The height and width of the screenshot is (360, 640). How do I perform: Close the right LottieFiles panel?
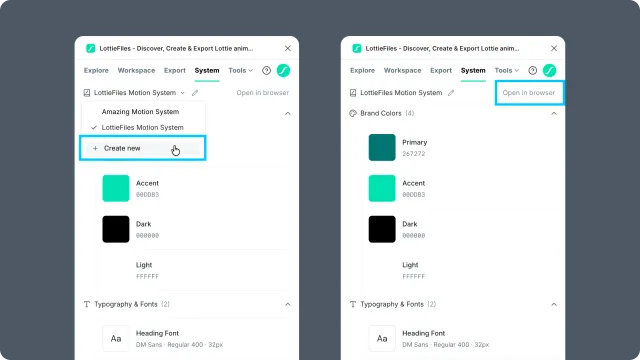click(x=554, y=48)
